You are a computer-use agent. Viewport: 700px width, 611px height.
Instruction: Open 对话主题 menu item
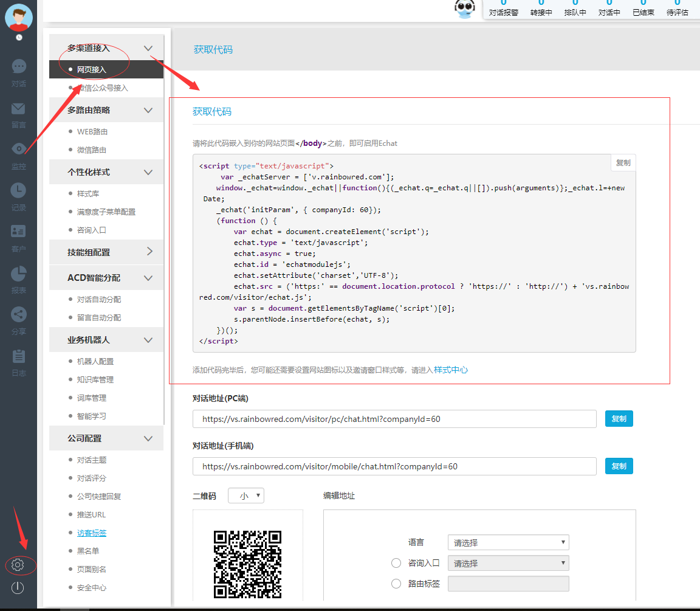(x=92, y=460)
